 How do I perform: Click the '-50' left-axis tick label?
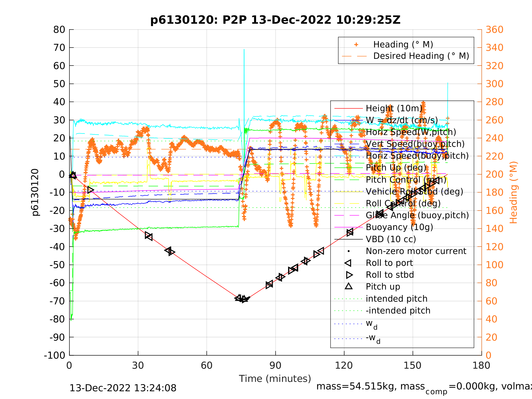click(x=57, y=265)
